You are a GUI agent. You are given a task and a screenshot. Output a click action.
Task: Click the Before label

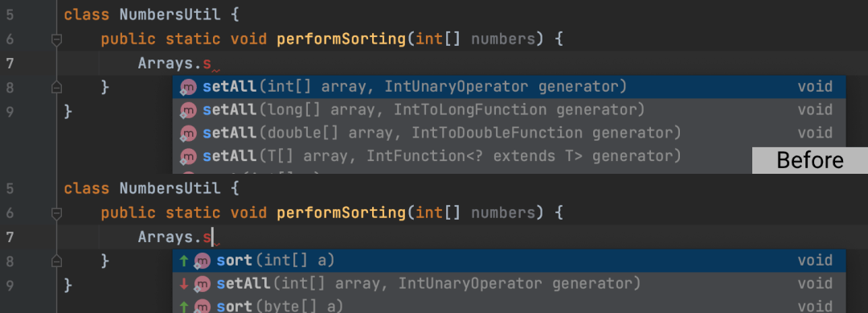810,161
